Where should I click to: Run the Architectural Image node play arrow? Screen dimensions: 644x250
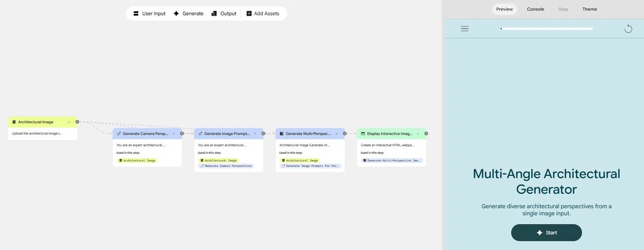69,122
